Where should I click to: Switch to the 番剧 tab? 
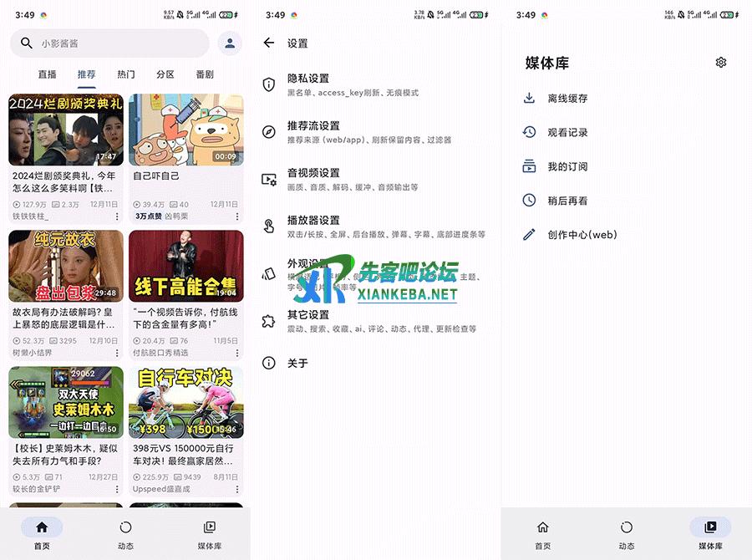pos(205,74)
